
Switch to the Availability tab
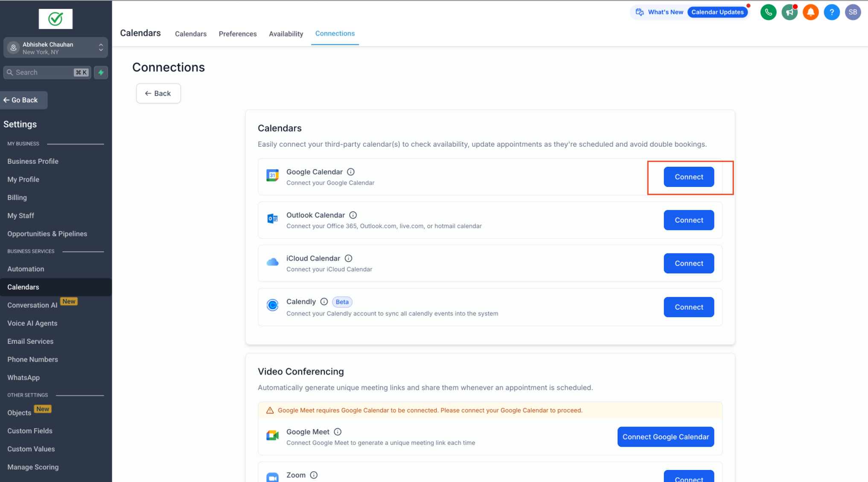[x=285, y=34]
